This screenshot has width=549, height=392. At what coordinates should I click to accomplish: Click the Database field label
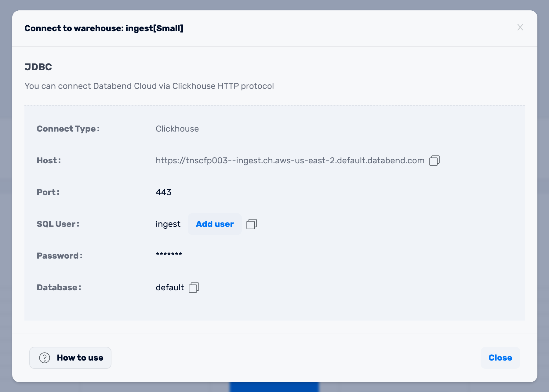(59, 288)
